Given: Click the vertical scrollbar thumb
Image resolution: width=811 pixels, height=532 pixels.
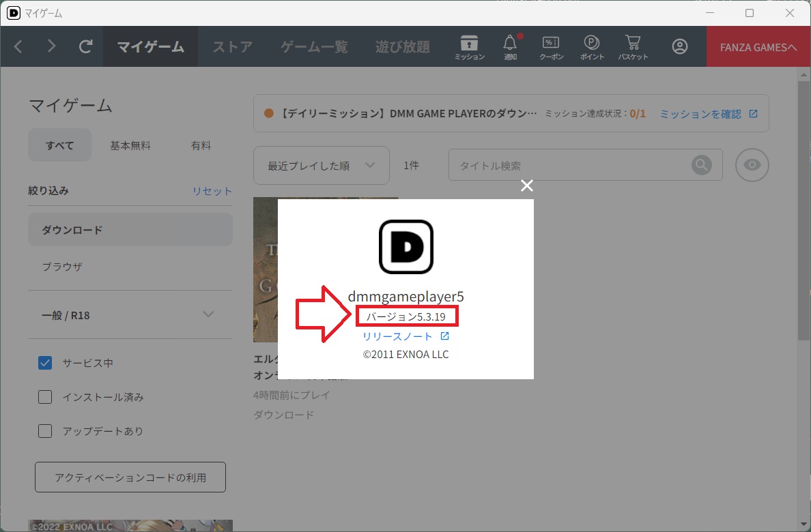Looking at the screenshot, I should tap(803, 209).
